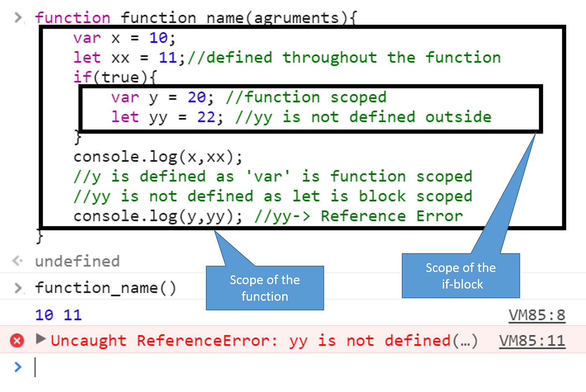Select the 'function_name()' console entry

[105, 288]
